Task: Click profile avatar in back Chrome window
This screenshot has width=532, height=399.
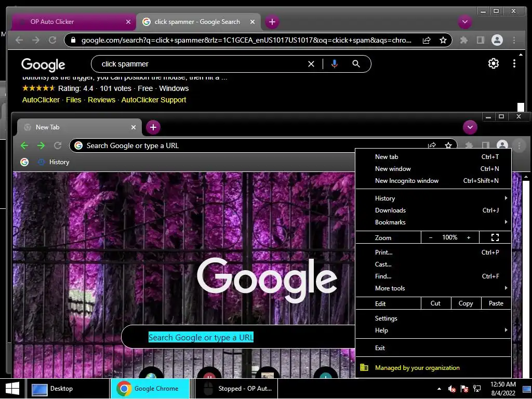Action: 497,40
